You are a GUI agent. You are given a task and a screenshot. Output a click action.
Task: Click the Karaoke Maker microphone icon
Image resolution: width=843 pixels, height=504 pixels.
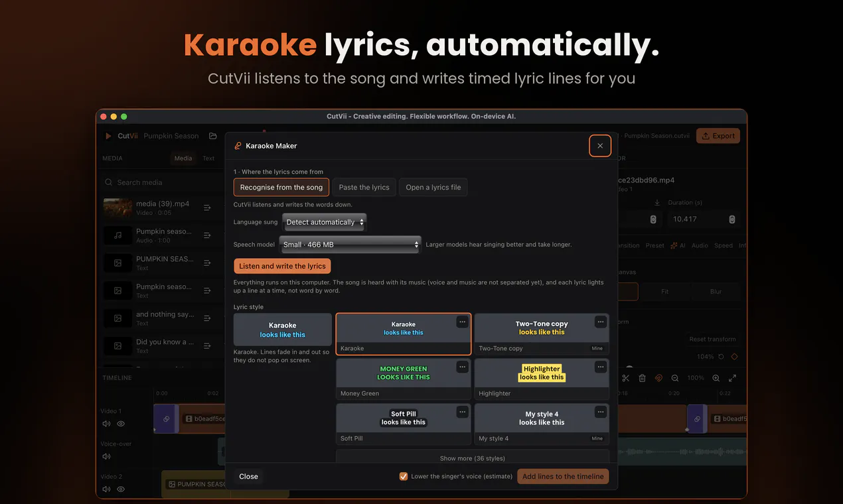tap(238, 146)
